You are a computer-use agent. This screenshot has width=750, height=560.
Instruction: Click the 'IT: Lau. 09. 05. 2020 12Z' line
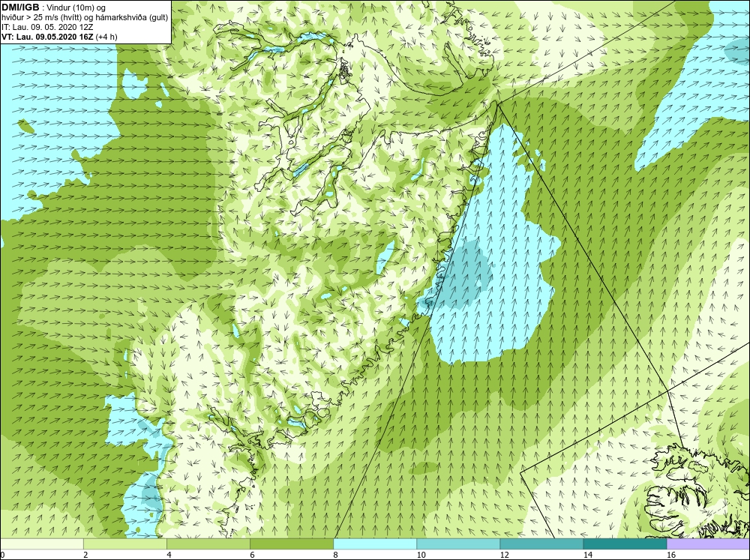(x=47, y=27)
